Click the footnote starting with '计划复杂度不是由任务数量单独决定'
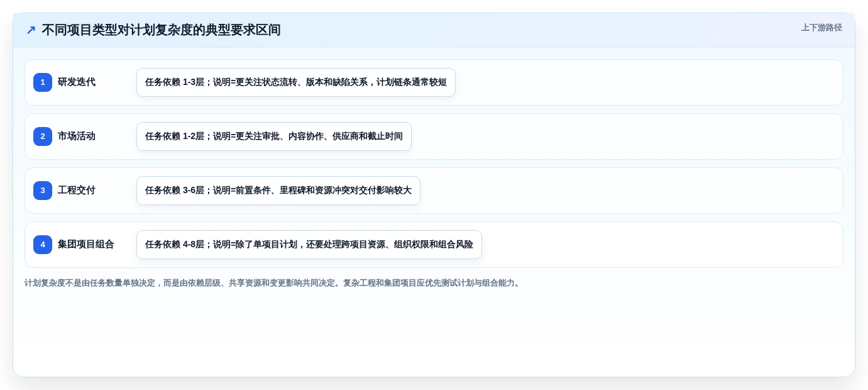Screen dimensions: 868x390 click(x=273, y=283)
